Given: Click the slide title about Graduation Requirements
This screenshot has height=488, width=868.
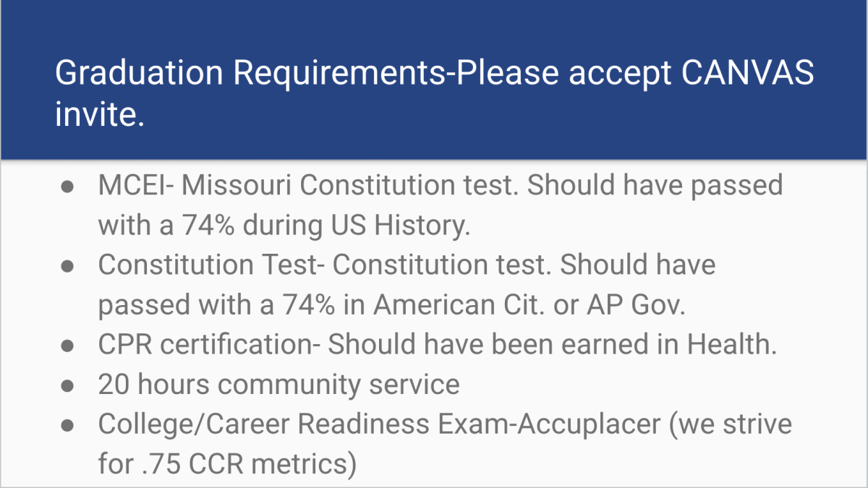Looking at the screenshot, I should [x=434, y=93].
